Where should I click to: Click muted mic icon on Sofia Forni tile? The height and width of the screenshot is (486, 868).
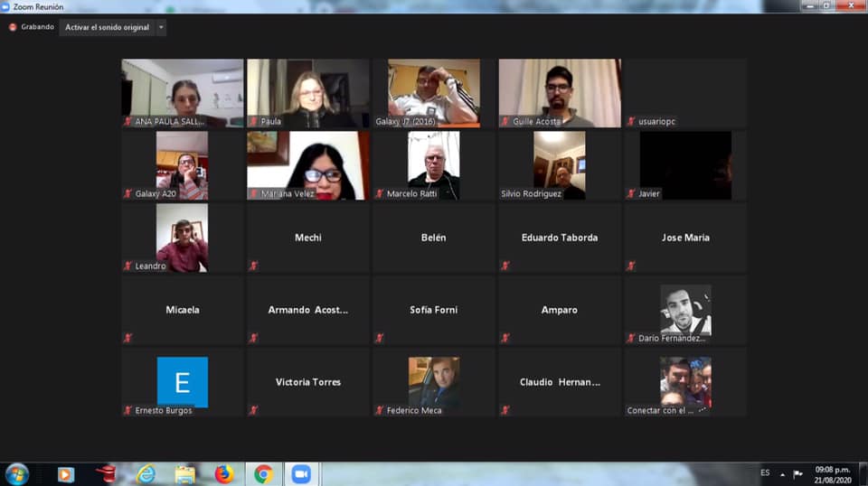click(x=379, y=338)
